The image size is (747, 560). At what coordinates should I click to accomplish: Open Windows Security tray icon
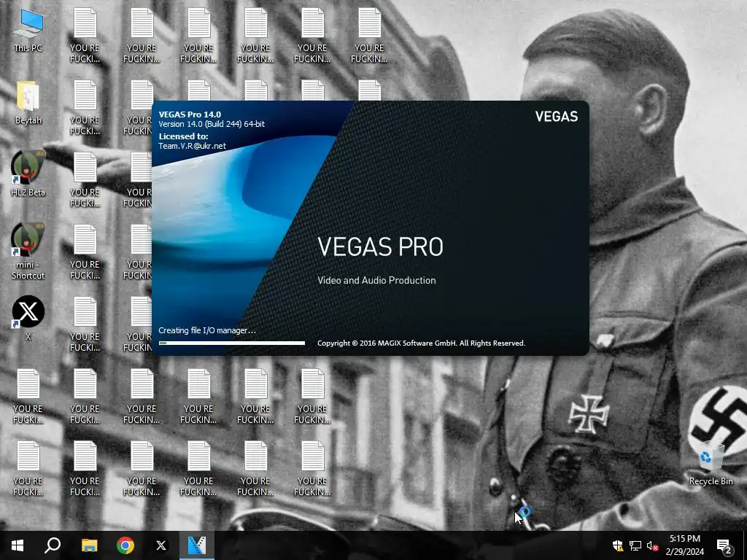click(618, 545)
